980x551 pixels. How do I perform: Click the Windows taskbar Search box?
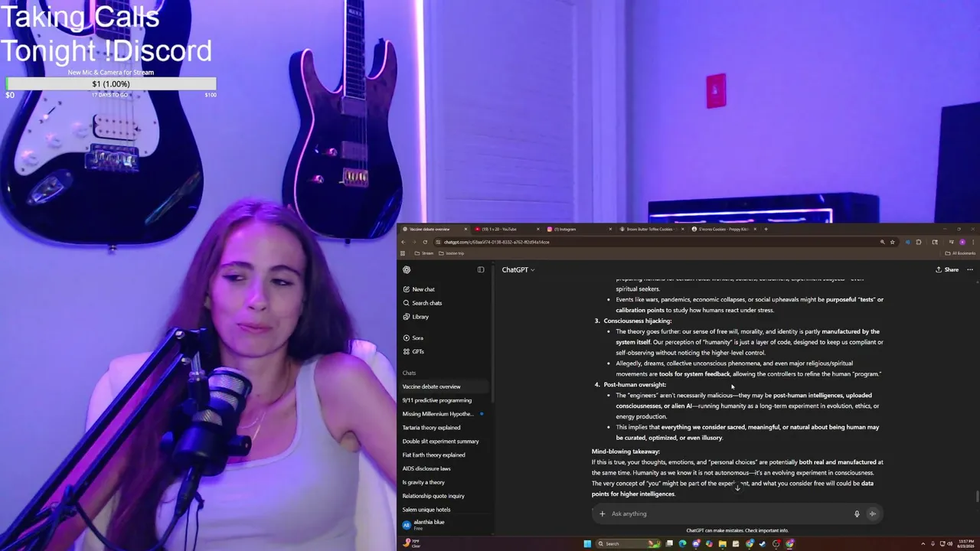click(628, 543)
